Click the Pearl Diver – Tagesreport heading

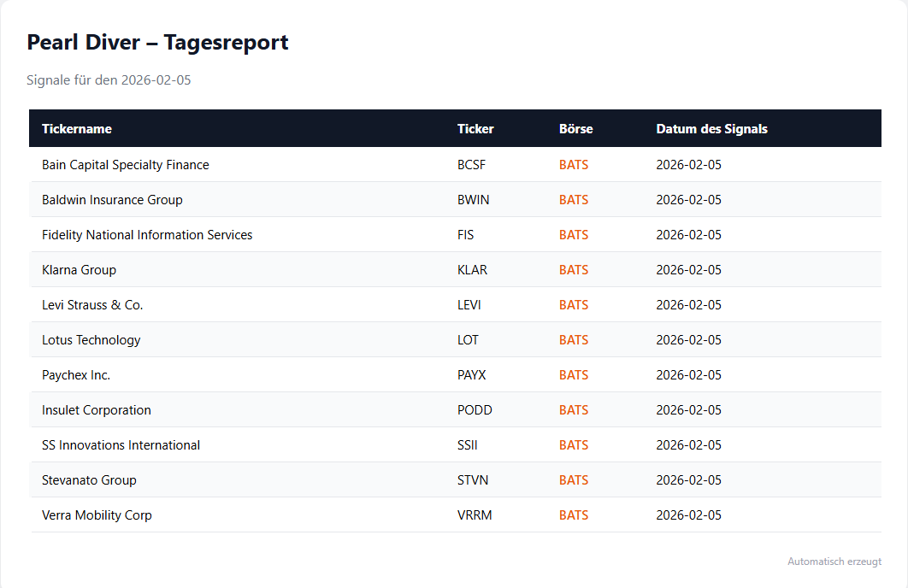click(157, 42)
